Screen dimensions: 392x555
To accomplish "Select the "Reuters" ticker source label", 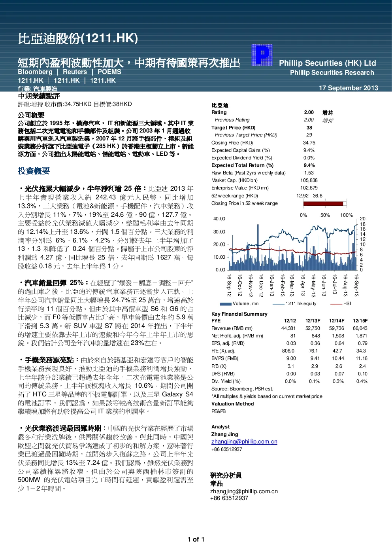I will pyautogui.click(x=75, y=72).
